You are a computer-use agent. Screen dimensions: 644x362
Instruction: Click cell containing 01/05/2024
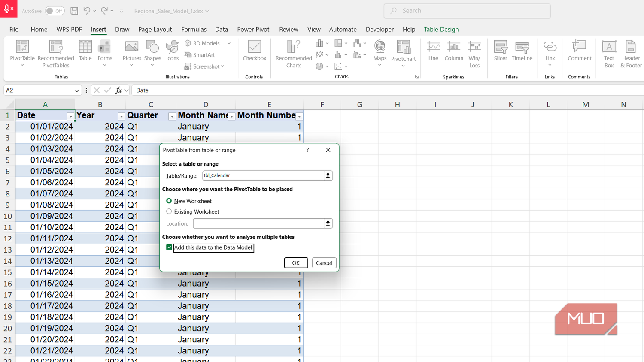click(45, 171)
